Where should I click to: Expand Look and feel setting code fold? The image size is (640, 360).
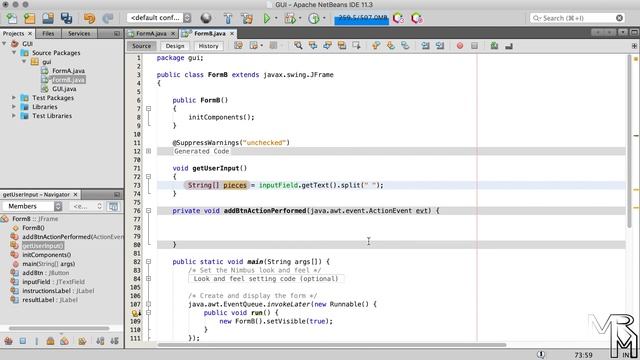point(149,279)
